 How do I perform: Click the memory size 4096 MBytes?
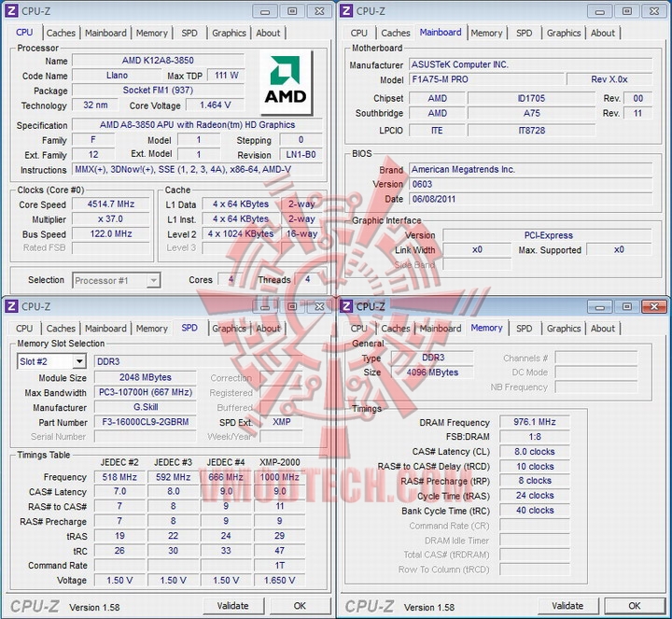click(432, 373)
